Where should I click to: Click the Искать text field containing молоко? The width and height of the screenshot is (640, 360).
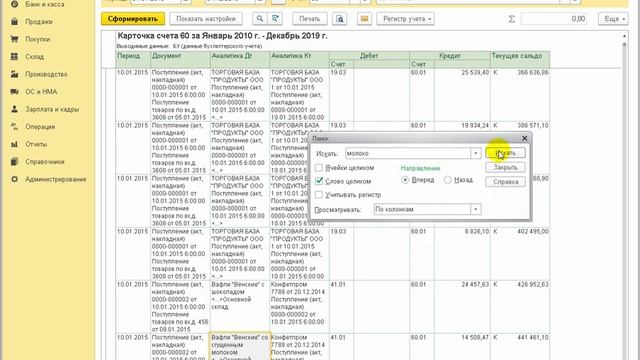point(408,153)
